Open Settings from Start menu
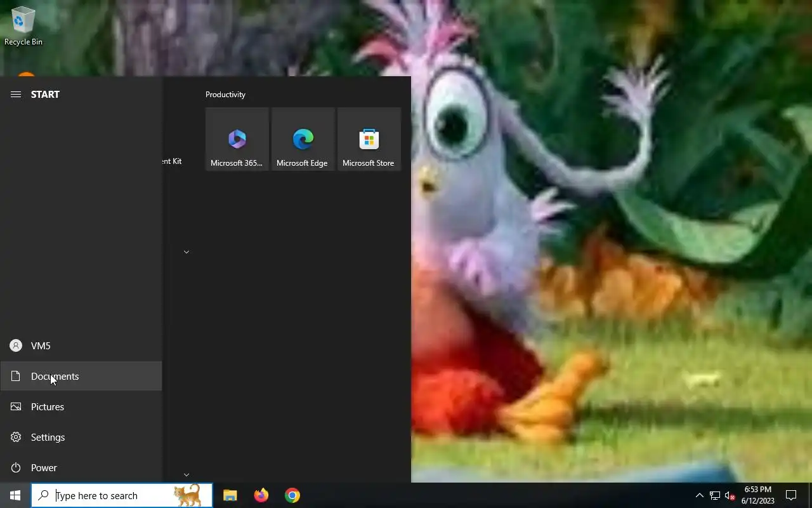This screenshot has height=508, width=812. coord(81,437)
